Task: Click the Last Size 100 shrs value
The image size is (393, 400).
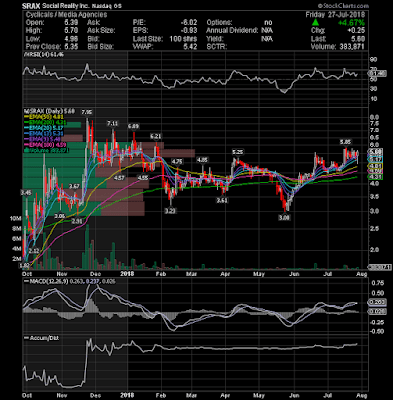Action: pyautogui.click(x=183, y=39)
